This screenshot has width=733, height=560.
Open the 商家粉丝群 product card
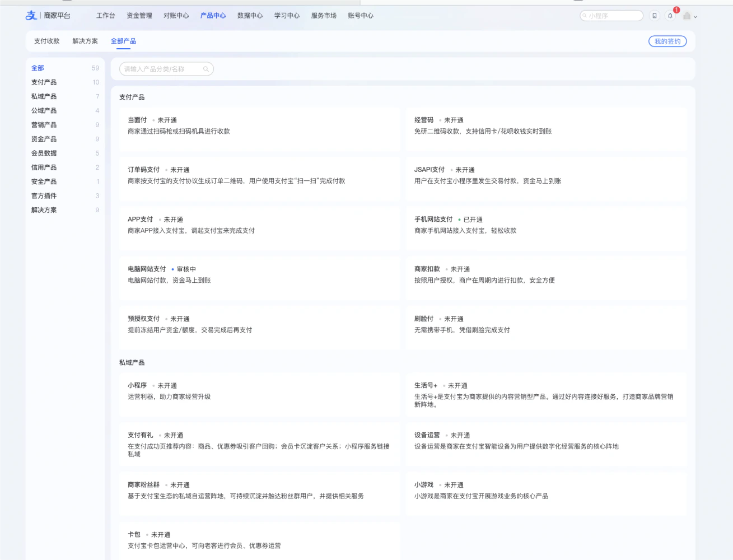pyautogui.click(x=260, y=494)
